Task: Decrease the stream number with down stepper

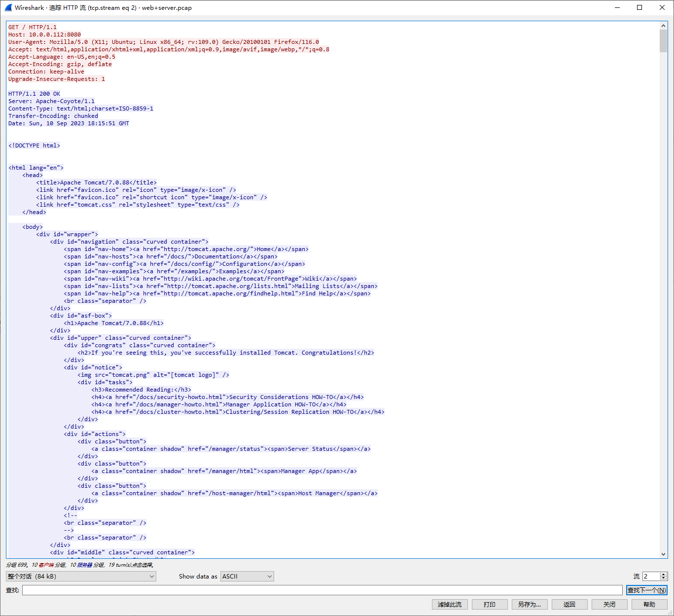Action: 664,578
